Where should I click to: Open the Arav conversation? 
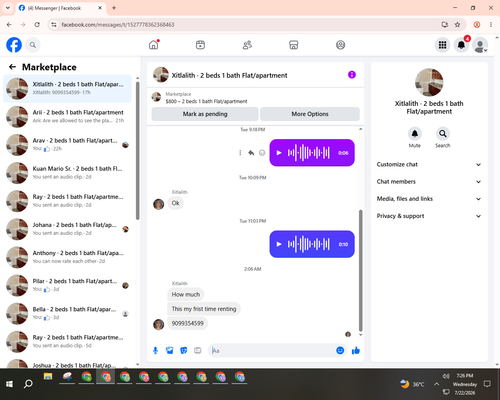tap(67, 145)
